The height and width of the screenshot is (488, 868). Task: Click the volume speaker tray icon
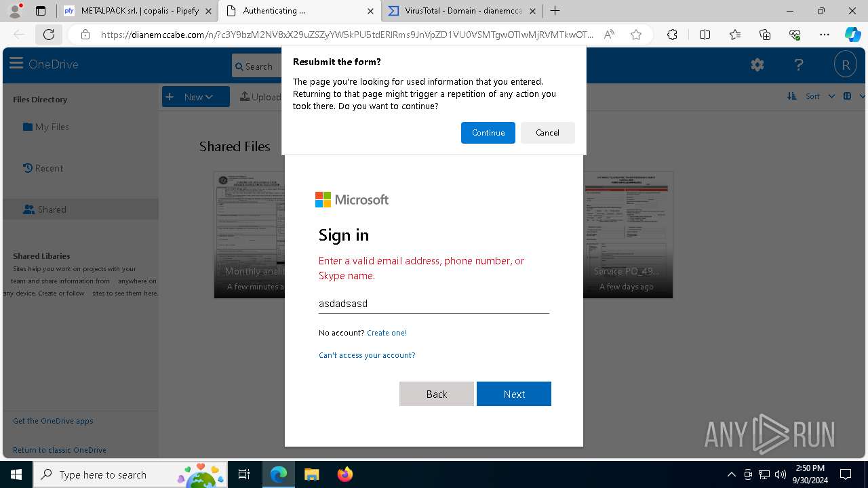(x=781, y=474)
